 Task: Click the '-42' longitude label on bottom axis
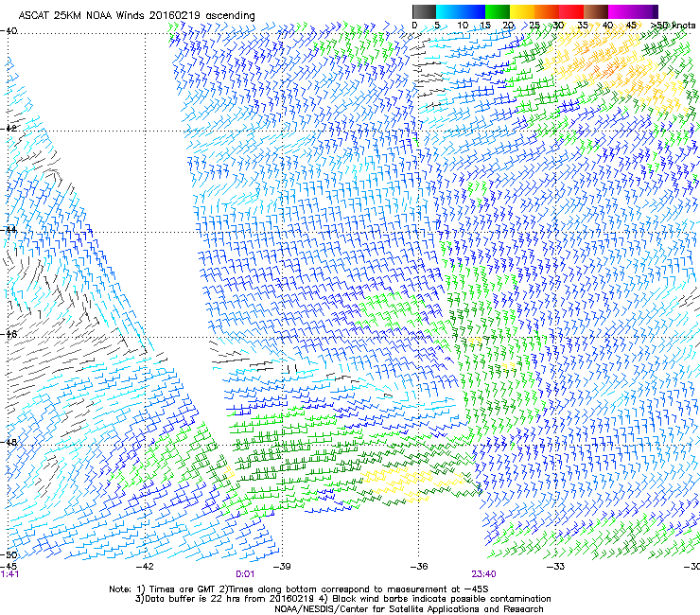point(145,567)
